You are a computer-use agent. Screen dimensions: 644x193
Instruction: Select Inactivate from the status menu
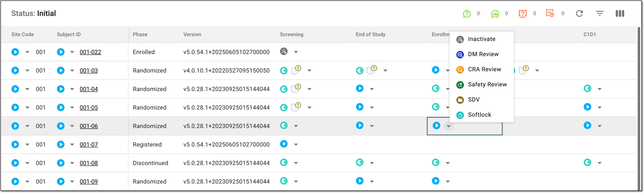pyautogui.click(x=481, y=39)
